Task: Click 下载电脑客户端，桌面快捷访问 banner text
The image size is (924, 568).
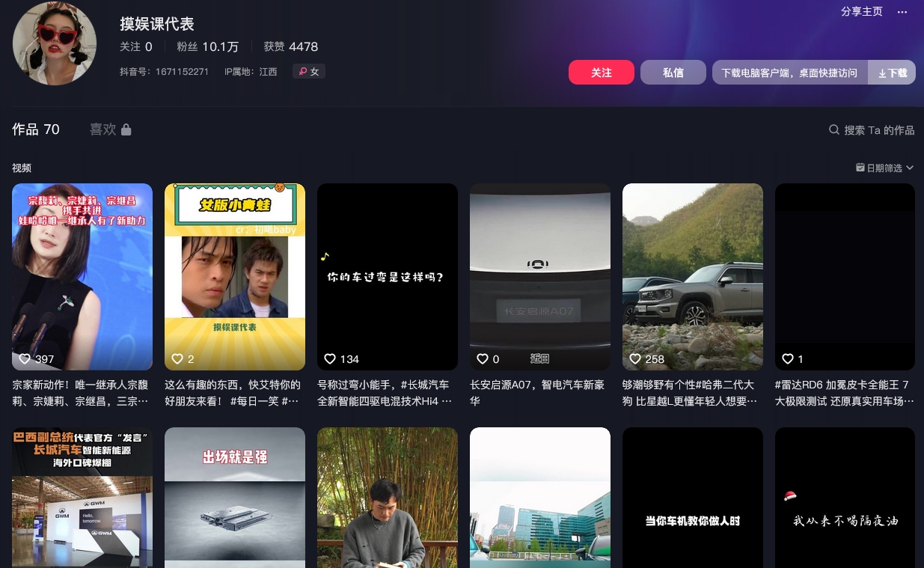Action: coord(789,73)
